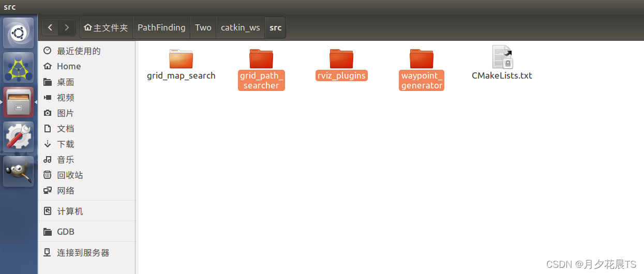
Task: Open System Settings wrench-gear launcher icon
Action: tap(19, 136)
